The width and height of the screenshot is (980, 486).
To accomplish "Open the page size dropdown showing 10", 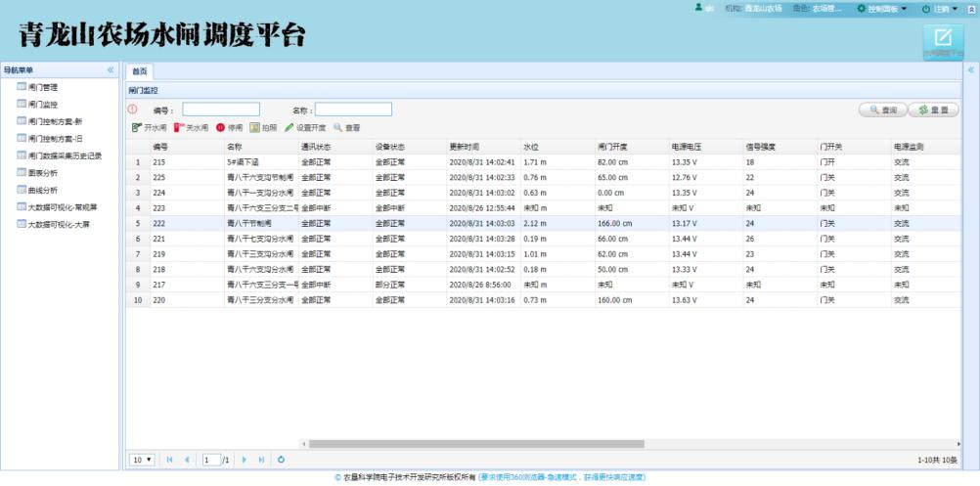I will pos(143,460).
